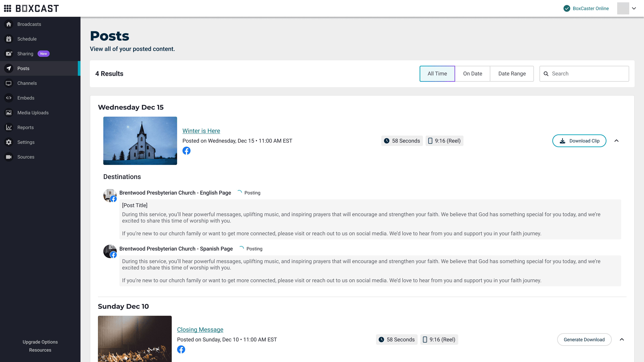
Task: Go to Channels in sidebar
Action: (x=27, y=83)
